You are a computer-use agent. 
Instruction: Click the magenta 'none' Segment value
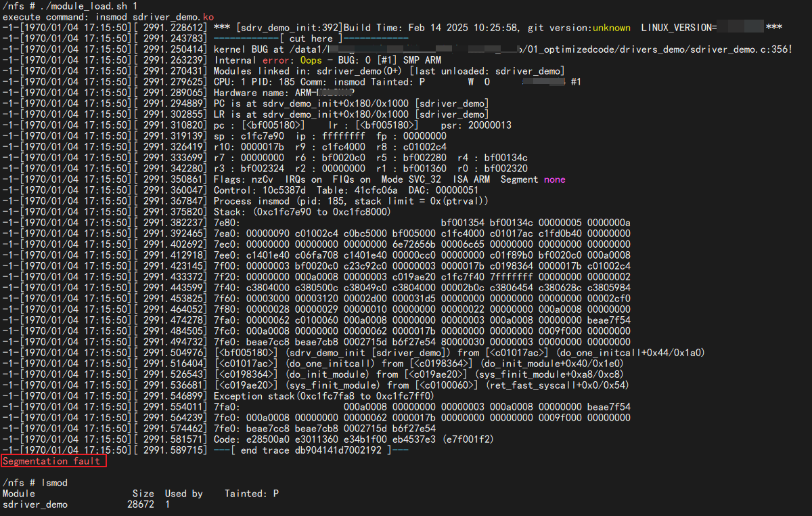tap(554, 179)
